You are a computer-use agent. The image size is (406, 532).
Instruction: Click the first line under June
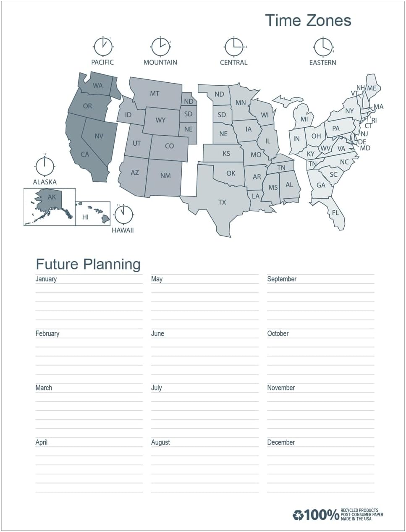tap(205, 346)
